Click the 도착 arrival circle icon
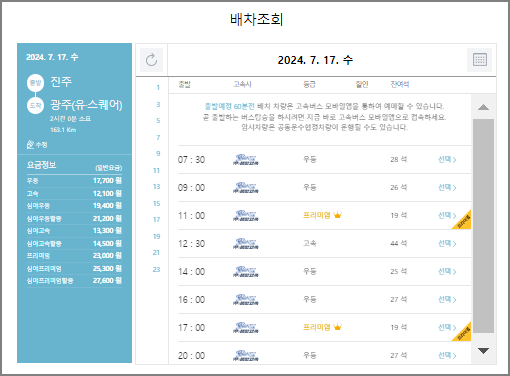The image size is (510, 376). (x=35, y=105)
